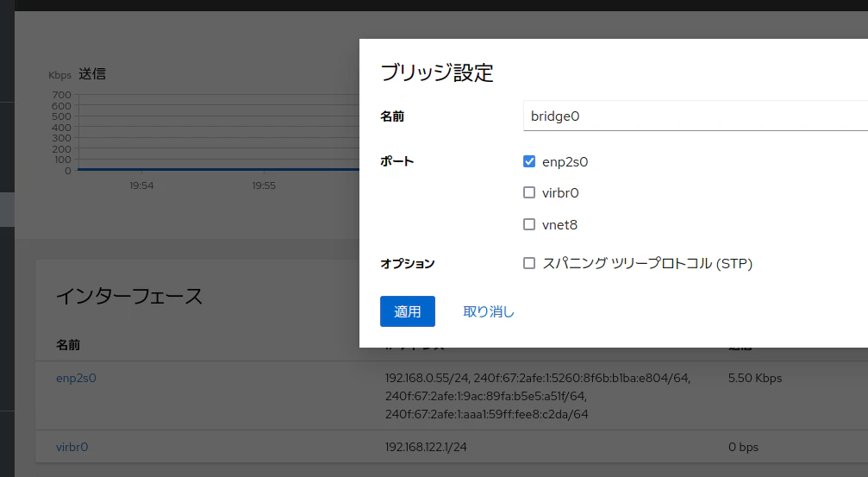Screen dimensions: 868x477
Task: Open the enp2s0 interface link
Action: (77, 378)
